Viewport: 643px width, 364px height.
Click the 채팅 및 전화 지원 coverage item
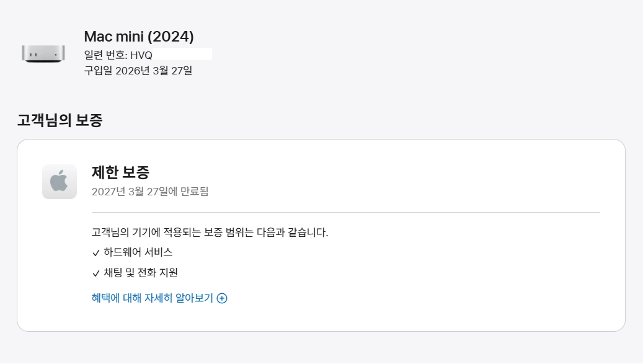point(141,273)
